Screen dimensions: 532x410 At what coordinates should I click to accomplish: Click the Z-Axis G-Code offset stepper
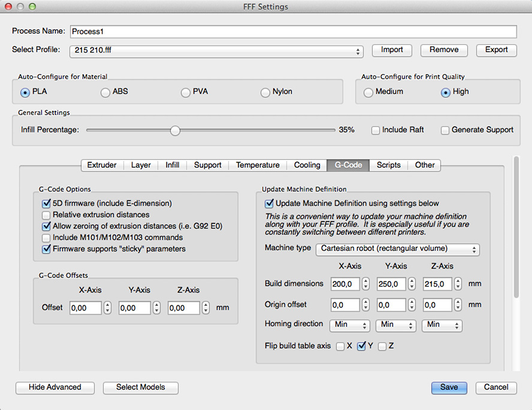206,308
